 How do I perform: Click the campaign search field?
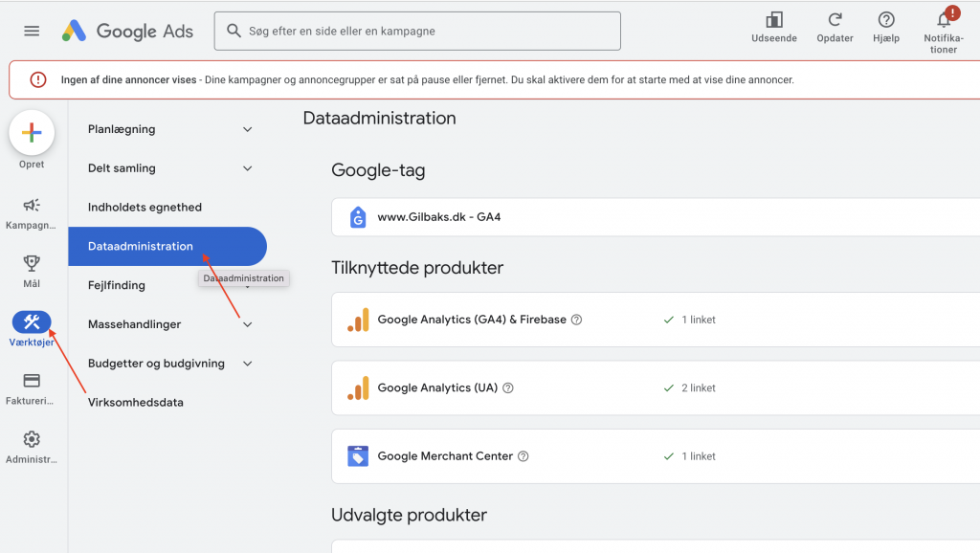(416, 31)
